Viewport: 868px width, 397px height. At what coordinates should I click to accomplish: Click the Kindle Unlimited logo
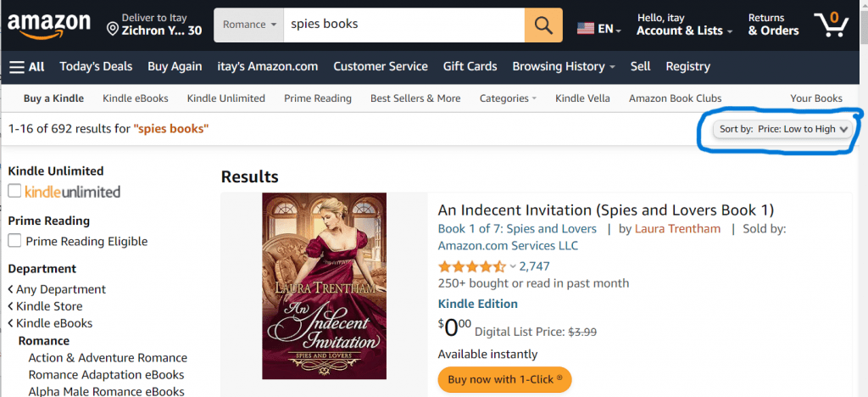73,192
